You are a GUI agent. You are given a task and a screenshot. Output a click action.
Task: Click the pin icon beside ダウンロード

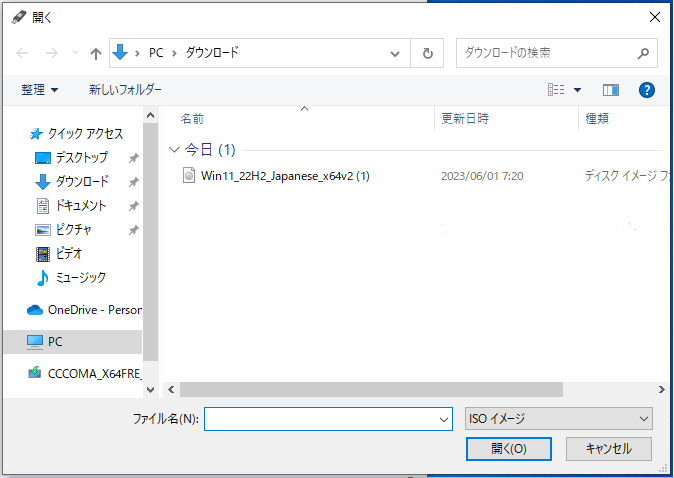[x=134, y=182]
